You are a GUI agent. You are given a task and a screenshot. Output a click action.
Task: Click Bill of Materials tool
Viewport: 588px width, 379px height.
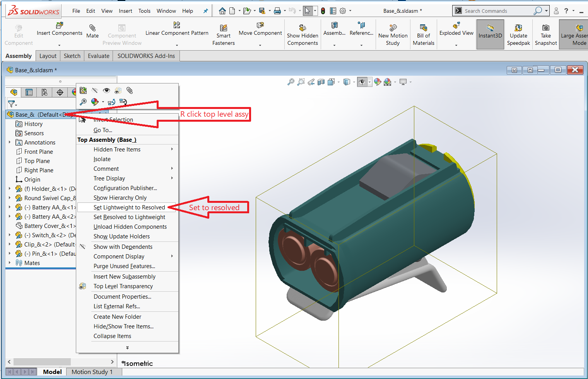(424, 35)
